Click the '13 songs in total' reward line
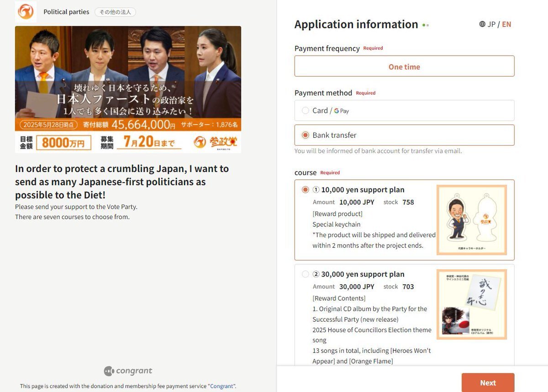The image size is (548, 392). point(371,356)
